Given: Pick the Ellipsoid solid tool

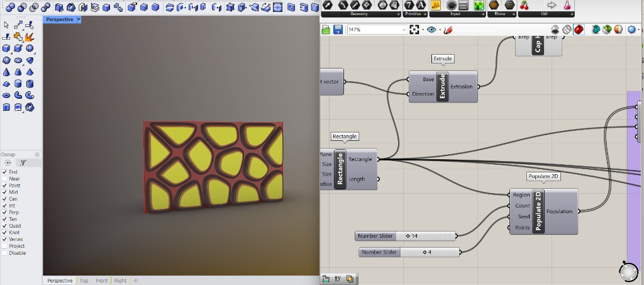Looking at the screenshot, I should (18, 60).
